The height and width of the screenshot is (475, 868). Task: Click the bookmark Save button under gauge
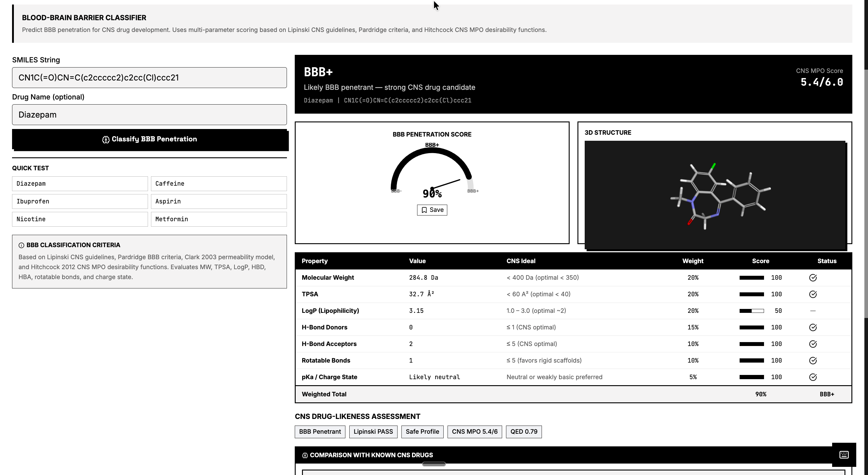tap(432, 210)
